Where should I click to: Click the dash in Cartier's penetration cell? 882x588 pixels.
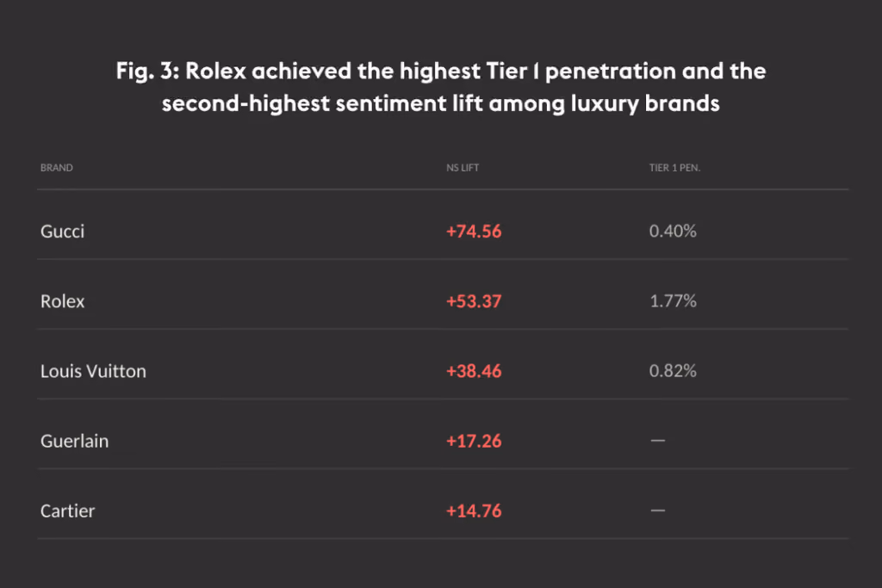[657, 511]
